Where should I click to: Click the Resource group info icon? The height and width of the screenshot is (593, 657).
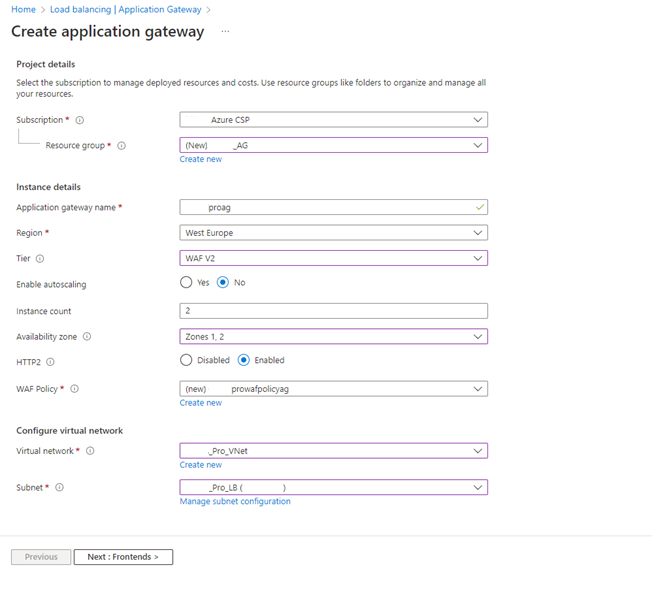(122, 146)
